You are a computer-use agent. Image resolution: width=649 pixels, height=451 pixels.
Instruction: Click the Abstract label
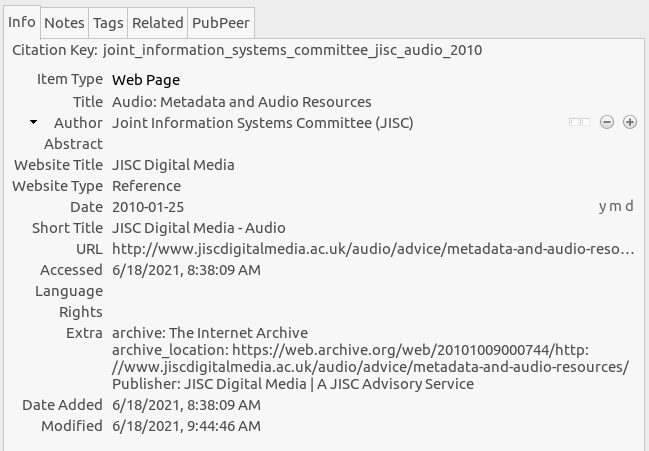(x=73, y=144)
